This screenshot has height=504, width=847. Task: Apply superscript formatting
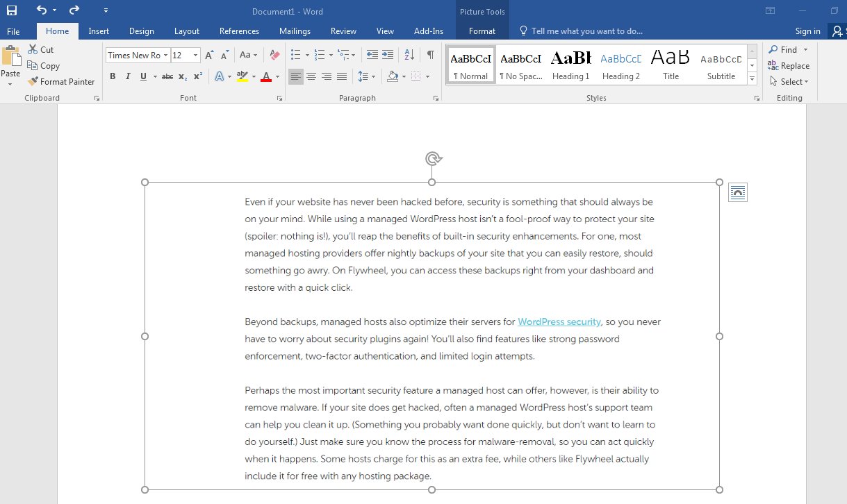point(197,76)
